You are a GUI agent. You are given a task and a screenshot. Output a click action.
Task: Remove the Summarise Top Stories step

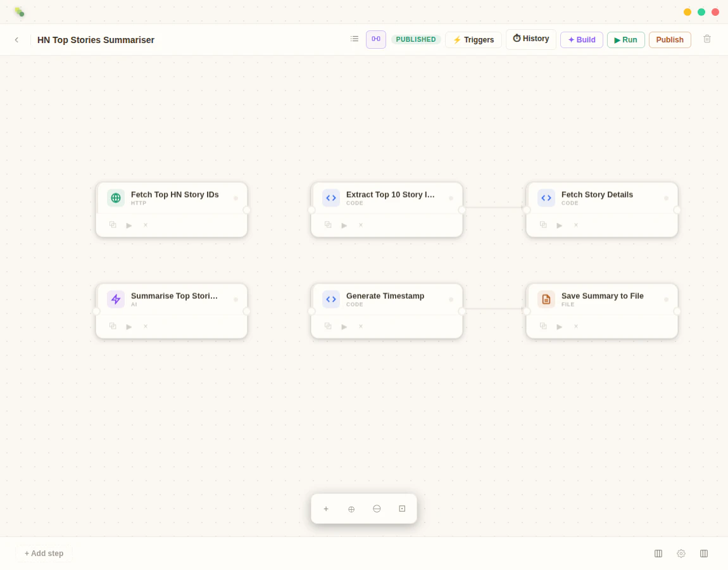tap(146, 327)
